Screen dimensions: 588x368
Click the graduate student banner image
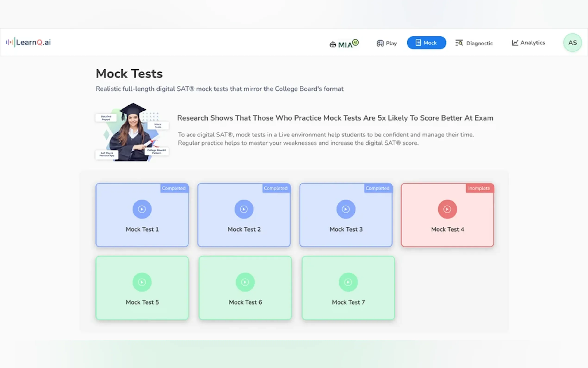click(132, 132)
